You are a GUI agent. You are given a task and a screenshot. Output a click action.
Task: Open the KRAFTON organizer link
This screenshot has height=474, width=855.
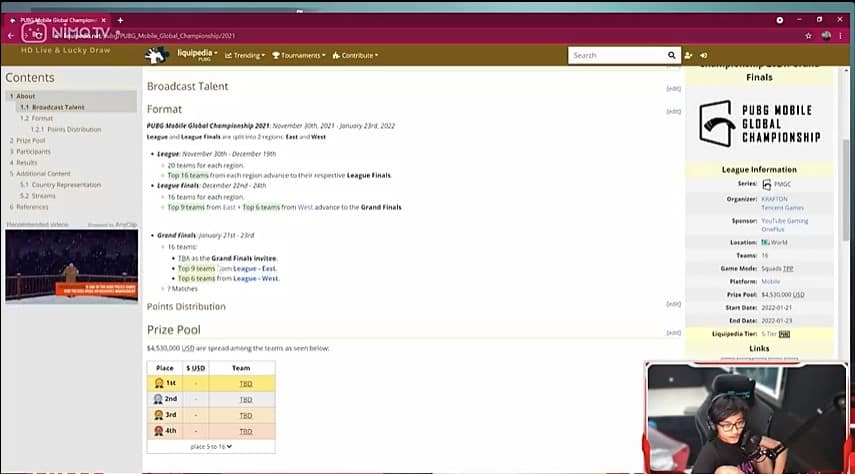coord(774,199)
